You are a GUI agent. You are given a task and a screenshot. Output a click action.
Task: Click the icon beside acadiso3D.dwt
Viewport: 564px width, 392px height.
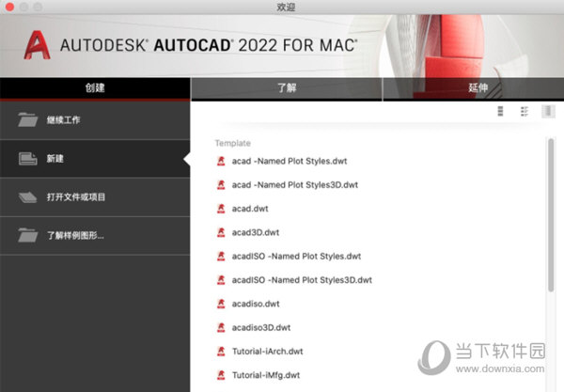pyautogui.click(x=221, y=327)
